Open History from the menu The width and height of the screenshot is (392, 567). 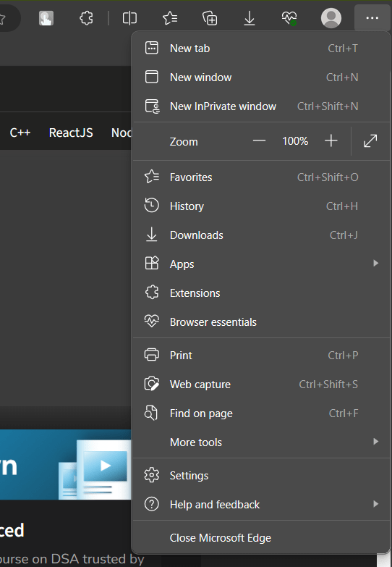[261, 206]
